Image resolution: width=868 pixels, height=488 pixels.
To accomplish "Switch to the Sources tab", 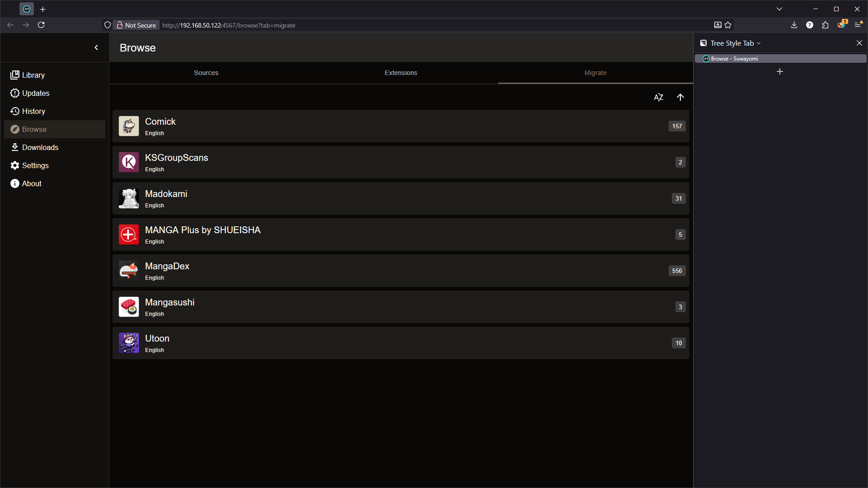I will click(x=206, y=73).
